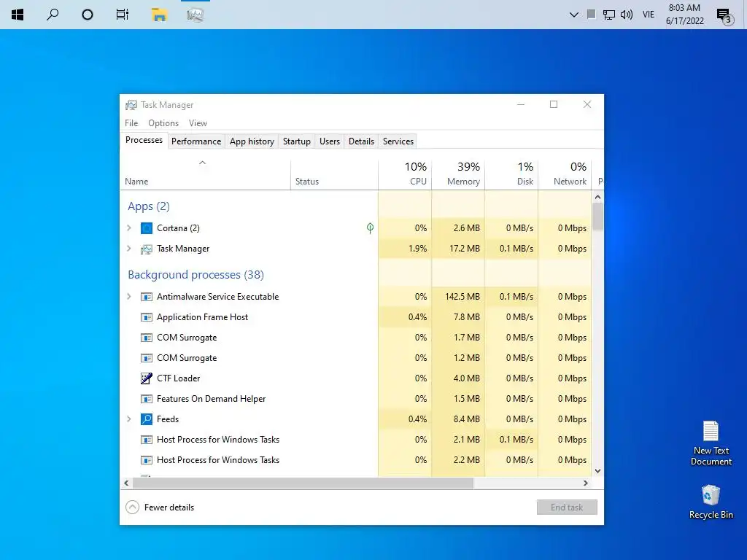This screenshot has height=560, width=747.
Task: Select the New Text Document desktop icon
Action: (x=711, y=443)
